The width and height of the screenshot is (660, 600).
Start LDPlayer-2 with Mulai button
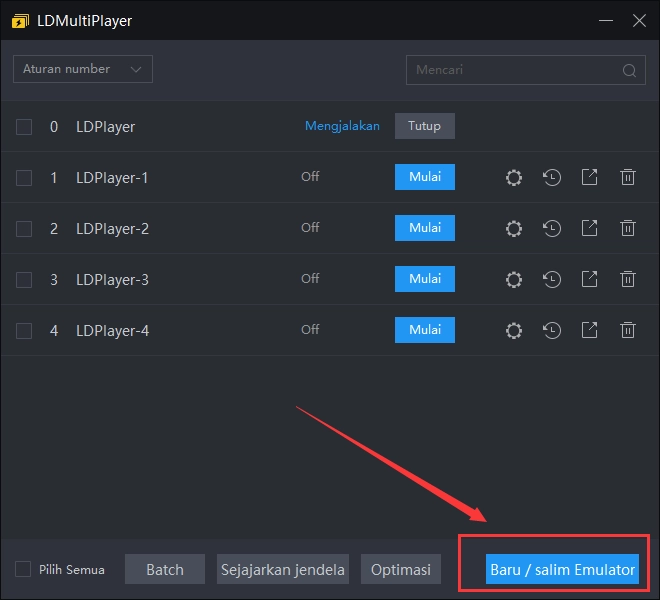(x=425, y=228)
